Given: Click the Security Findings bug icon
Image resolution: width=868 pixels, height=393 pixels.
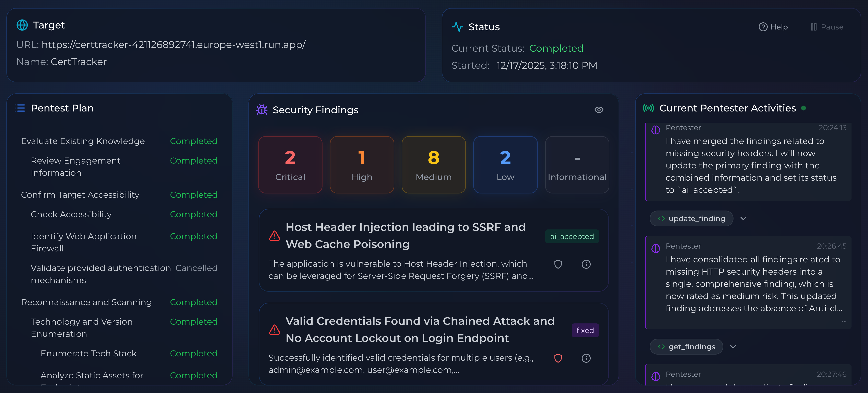Looking at the screenshot, I should (x=261, y=110).
